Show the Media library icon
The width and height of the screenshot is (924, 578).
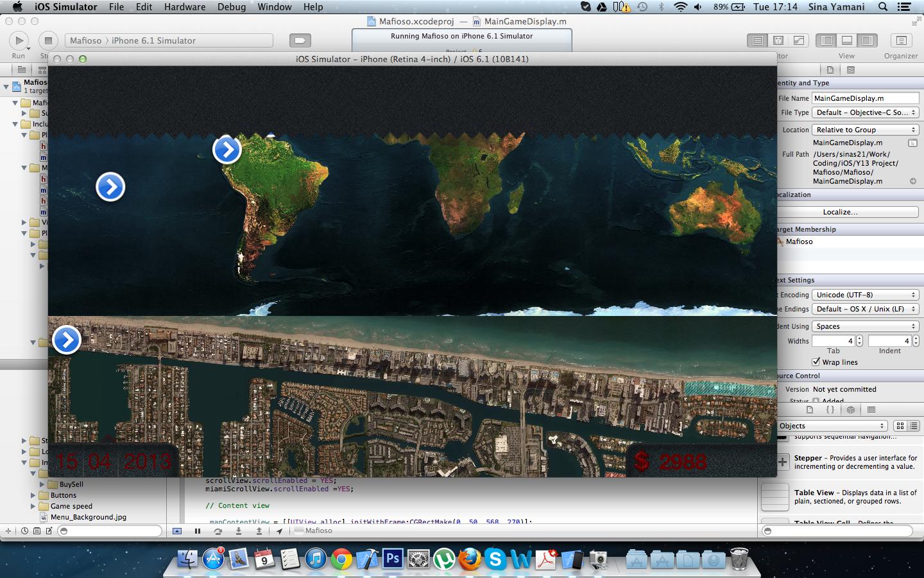[x=871, y=410]
